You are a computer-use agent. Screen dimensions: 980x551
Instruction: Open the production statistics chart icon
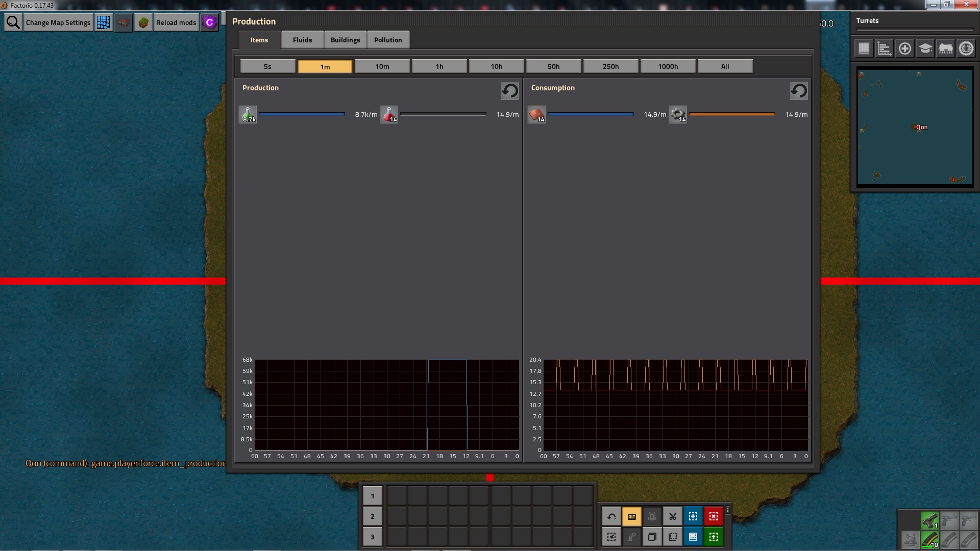[x=884, y=49]
